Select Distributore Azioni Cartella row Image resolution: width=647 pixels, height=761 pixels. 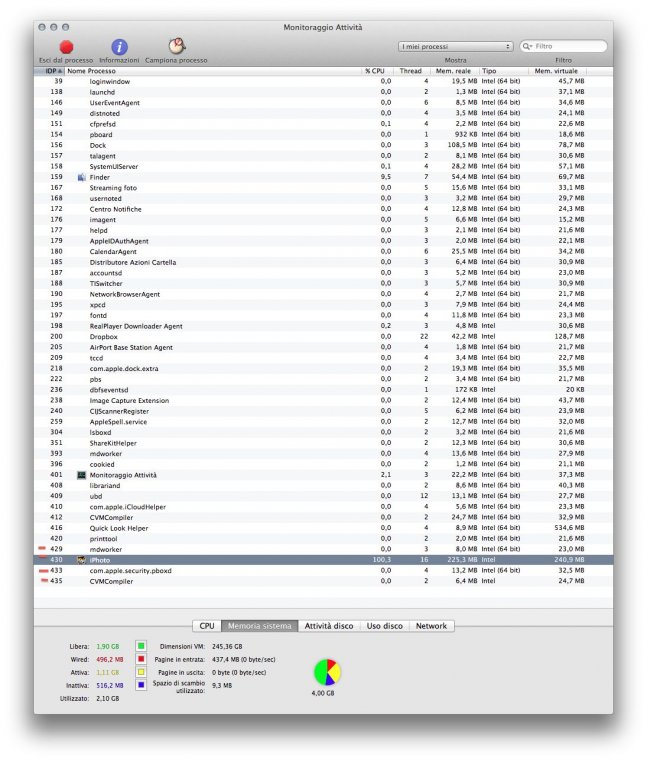(323, 262)
